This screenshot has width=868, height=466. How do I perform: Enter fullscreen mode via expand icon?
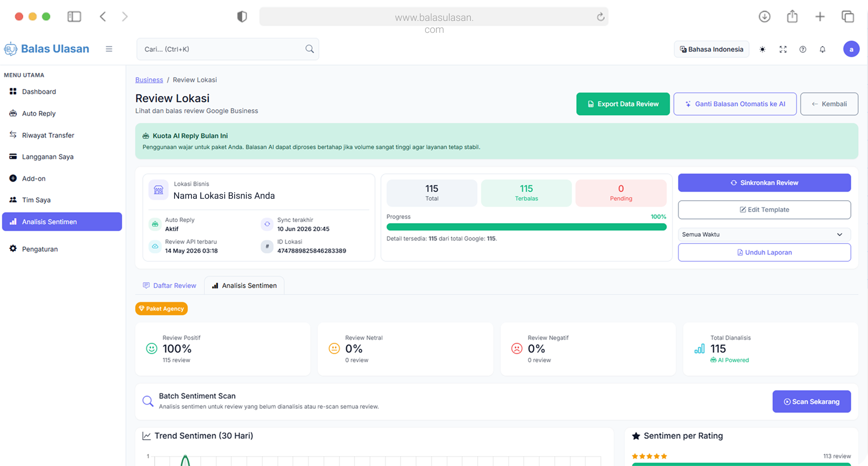pos(783,49)
